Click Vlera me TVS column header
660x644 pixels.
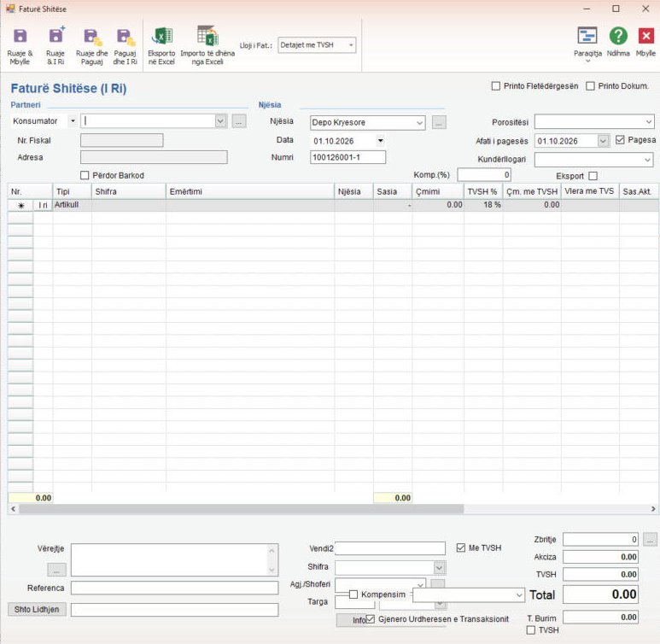pyautogui.click(x=590, y=191)
